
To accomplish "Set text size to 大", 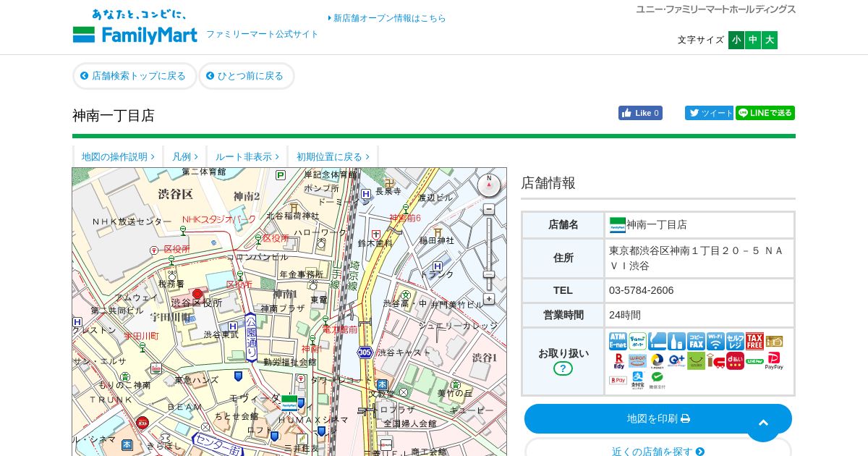I will tap(770, 40).
